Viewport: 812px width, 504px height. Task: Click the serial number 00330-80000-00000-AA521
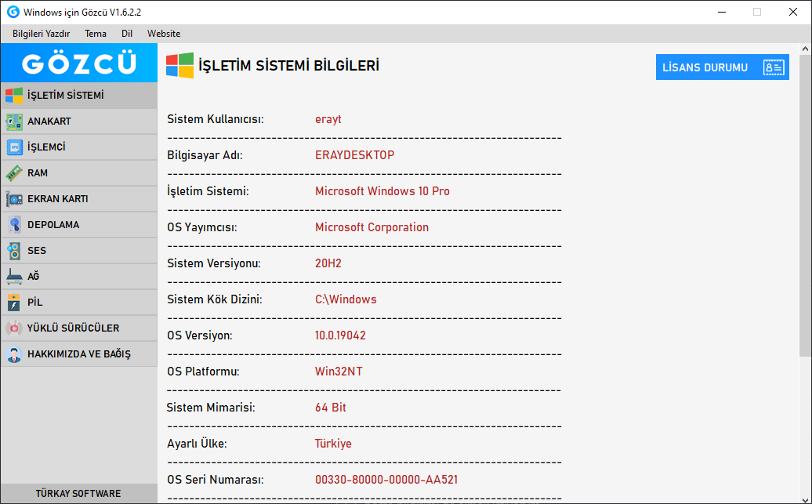pyautogui.click(x=386, y=480)
